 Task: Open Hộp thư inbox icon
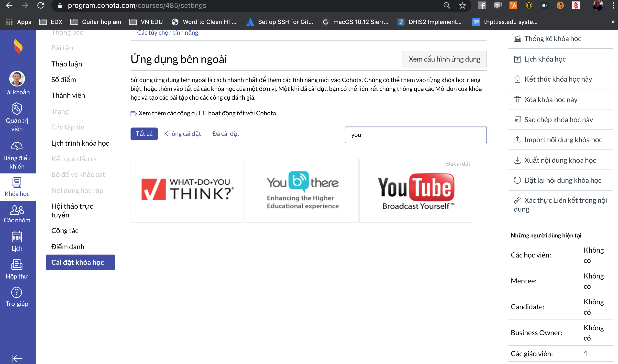pos(17,269)
